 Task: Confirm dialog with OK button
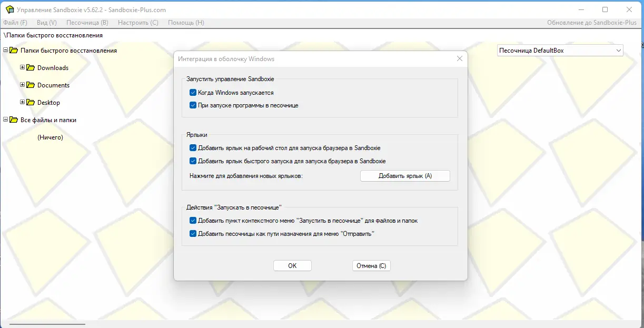(x=292, y=266)
